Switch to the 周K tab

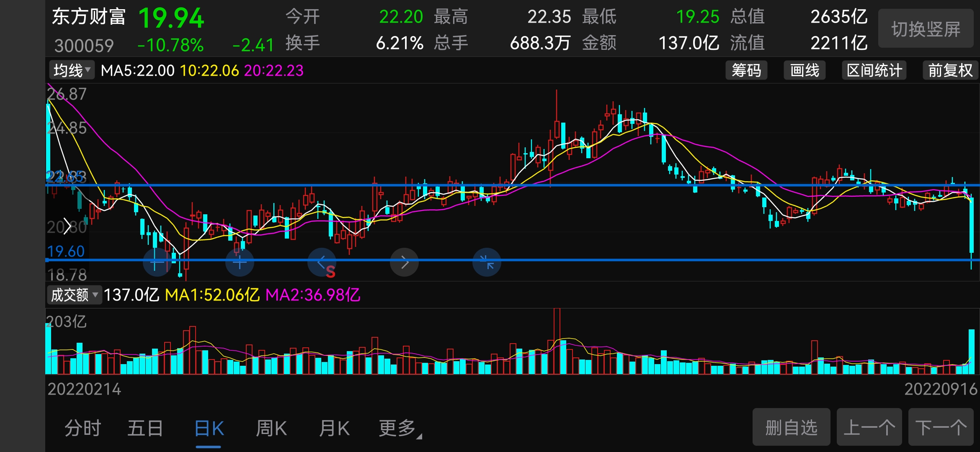271,428
